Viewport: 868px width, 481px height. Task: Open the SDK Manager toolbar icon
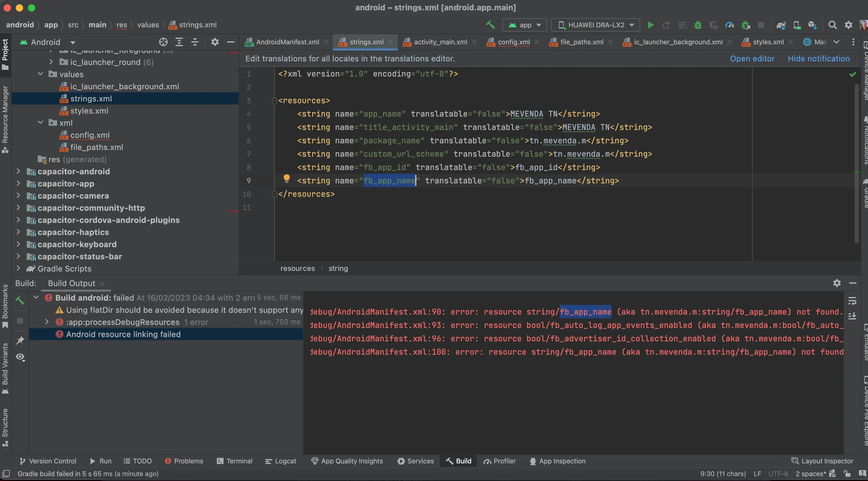coord(812,25)
